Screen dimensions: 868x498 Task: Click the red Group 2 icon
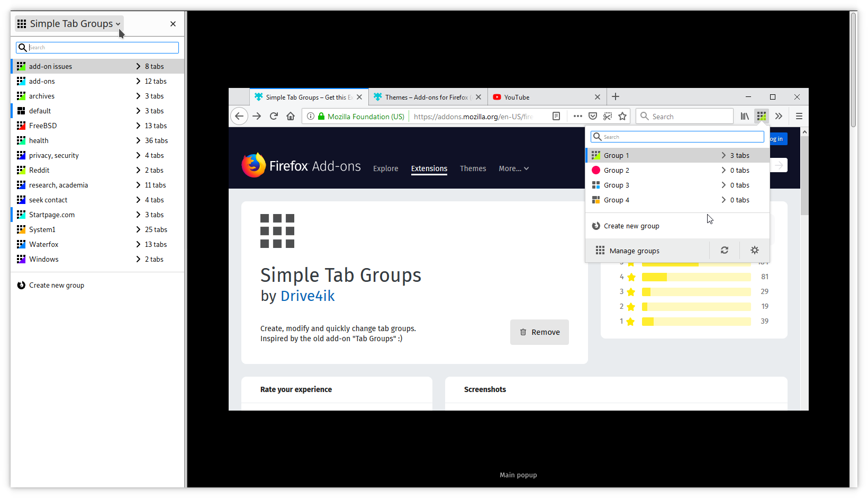[x=596, y=170]
